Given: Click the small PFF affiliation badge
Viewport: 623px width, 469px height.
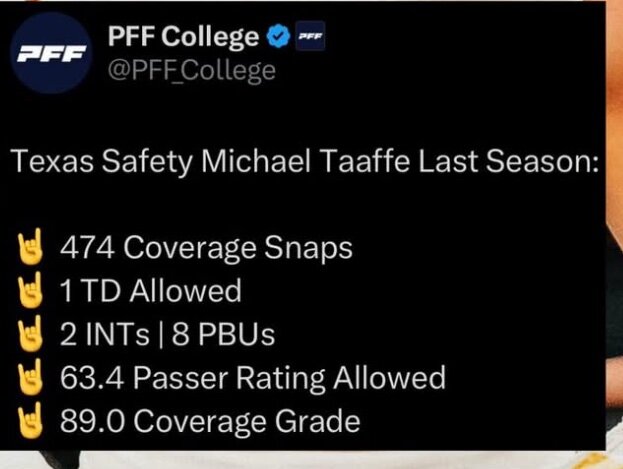Looking at the screenshot, I should pos(310,36).
